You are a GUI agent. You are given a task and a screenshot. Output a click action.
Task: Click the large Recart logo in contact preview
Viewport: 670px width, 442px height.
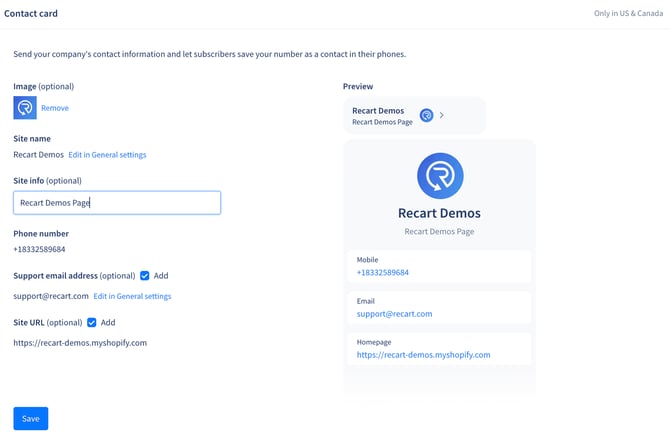440,176
